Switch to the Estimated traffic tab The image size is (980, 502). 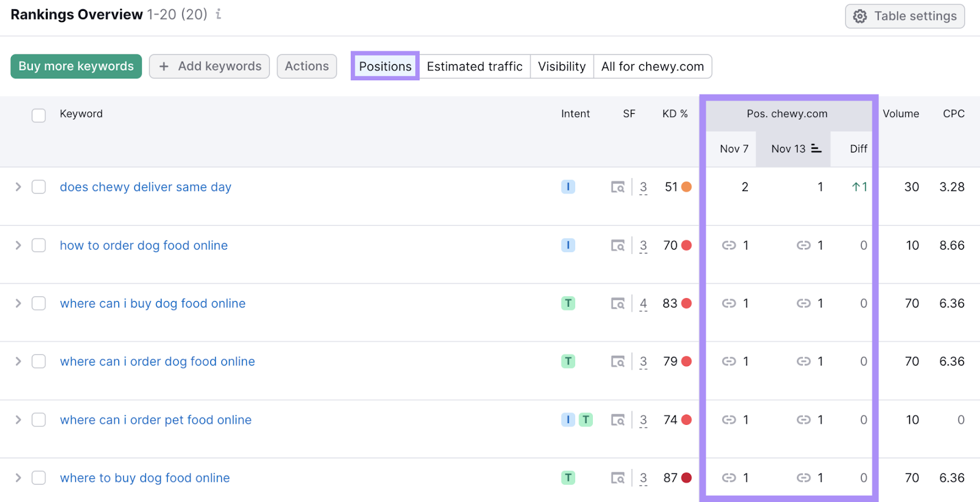tap(474, 66)
